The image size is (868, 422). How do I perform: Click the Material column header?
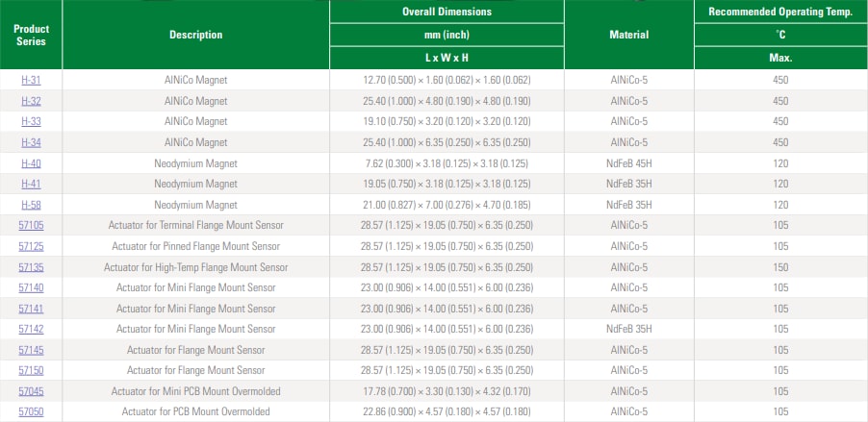coord(628,35)
